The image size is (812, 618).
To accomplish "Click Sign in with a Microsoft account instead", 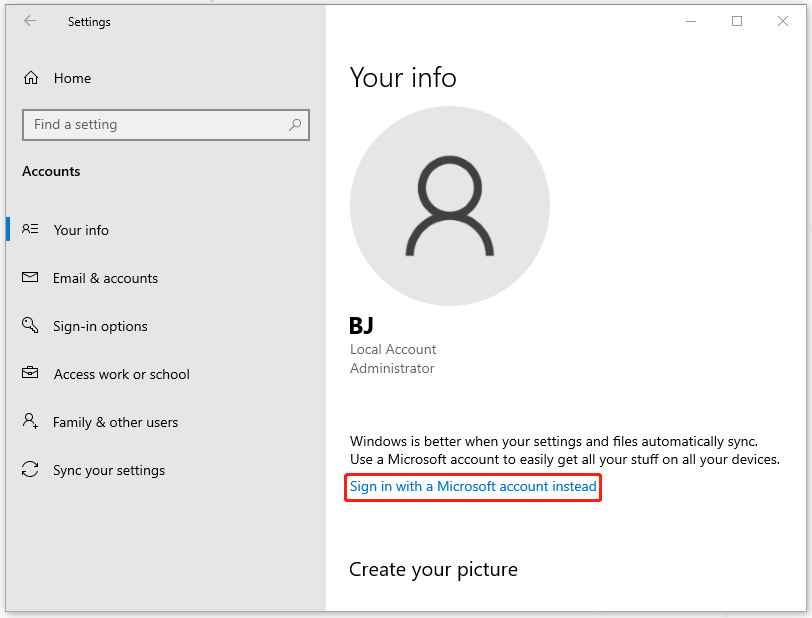I will [472, 487].
